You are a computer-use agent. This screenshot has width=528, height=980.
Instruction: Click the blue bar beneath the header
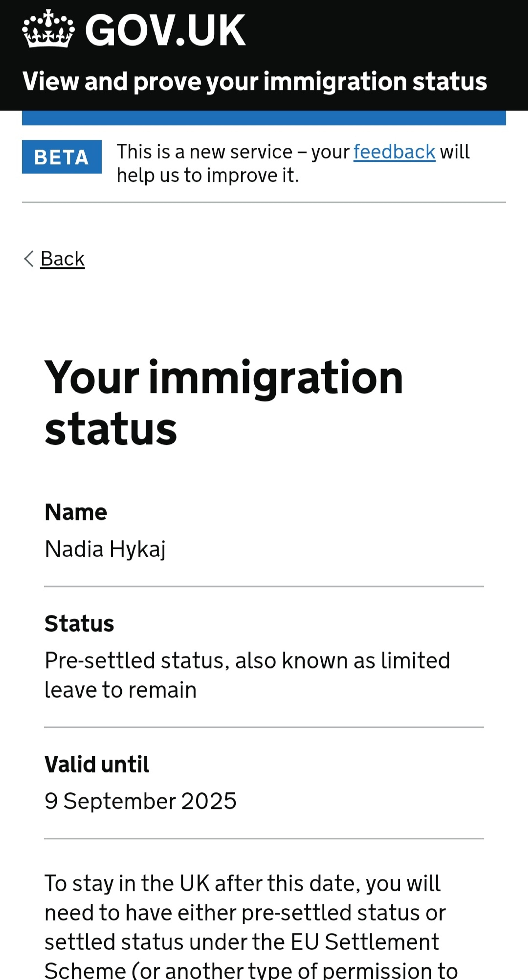point(264,118)
